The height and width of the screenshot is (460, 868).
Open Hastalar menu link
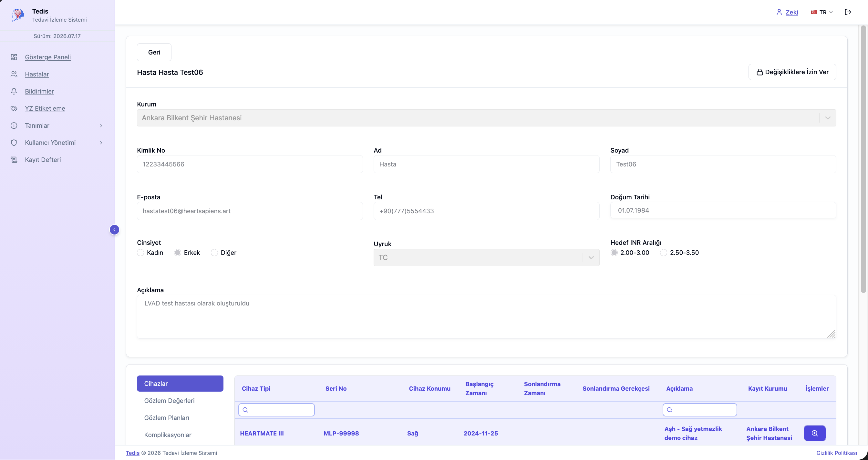click(x=37, y=75)
